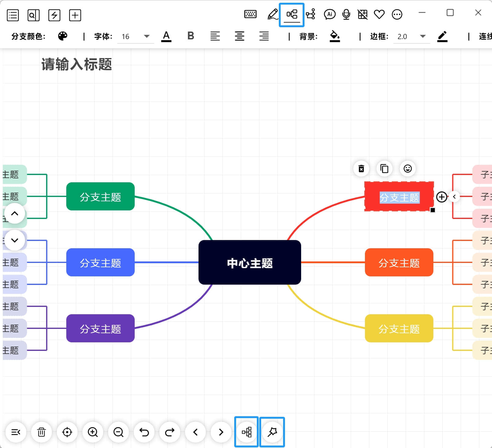
Task: Click the 请输入标题 title field
Action: click(x=77, y=64)
